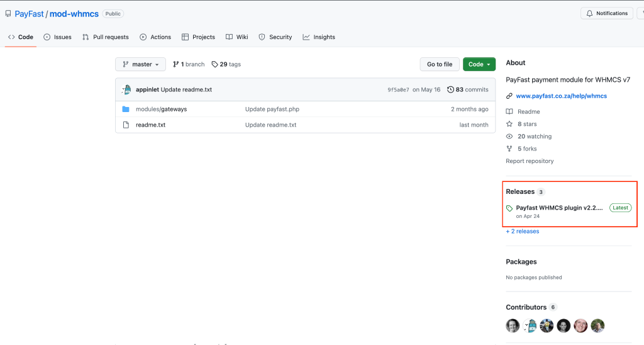Show the + 2 releases link

pos(523,232)
